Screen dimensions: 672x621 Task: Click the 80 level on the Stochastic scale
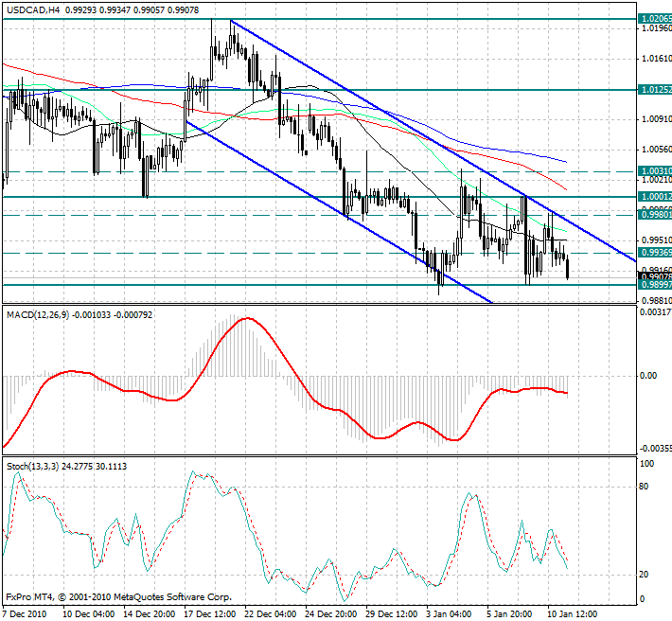[644, 487]
